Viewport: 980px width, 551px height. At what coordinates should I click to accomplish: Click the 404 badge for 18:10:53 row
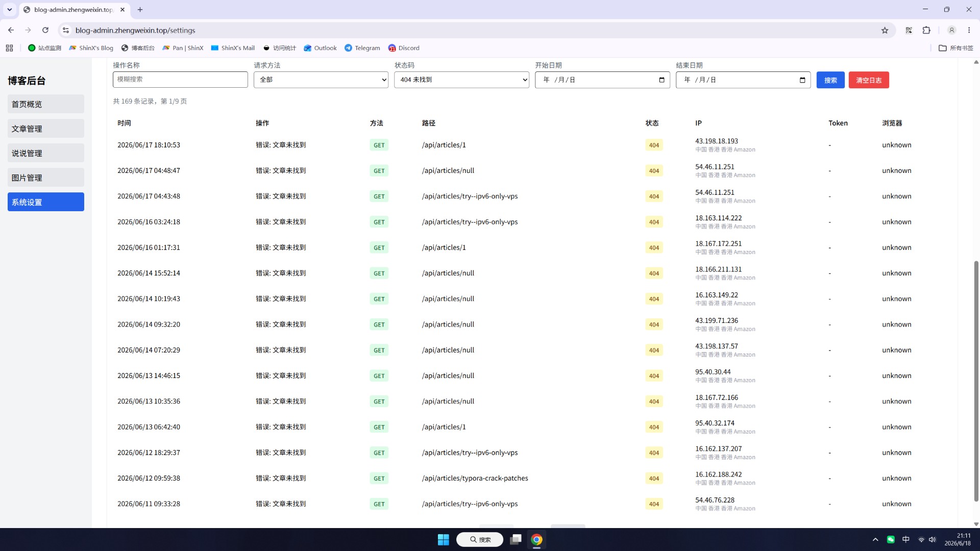(654, 145)
